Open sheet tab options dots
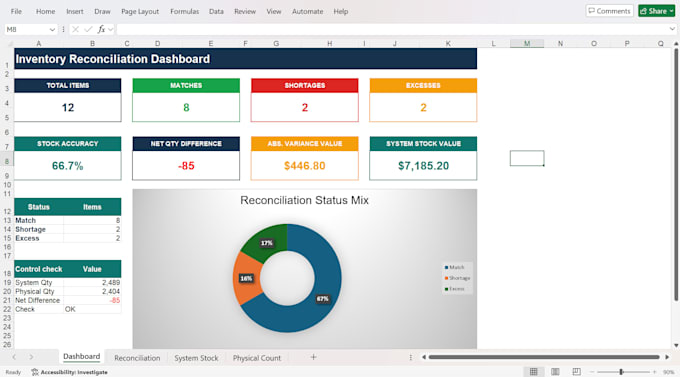This screenshot has width=680, height=377. [410, 357]
